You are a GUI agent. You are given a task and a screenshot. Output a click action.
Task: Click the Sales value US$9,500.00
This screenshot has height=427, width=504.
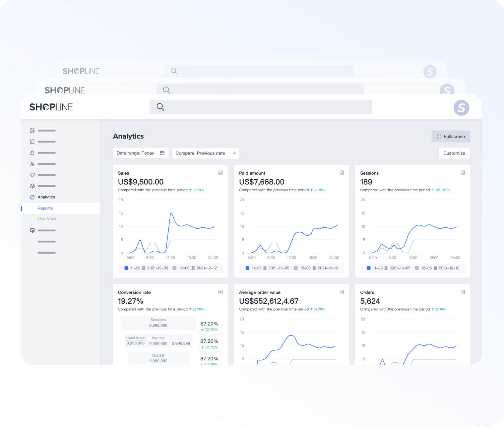click(x=141, y=182)
